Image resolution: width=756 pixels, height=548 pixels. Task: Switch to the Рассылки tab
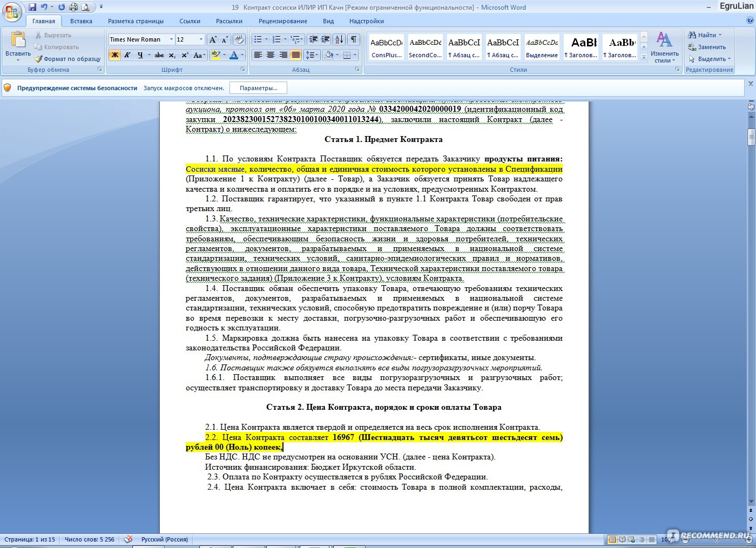click(x=229, y=21)
